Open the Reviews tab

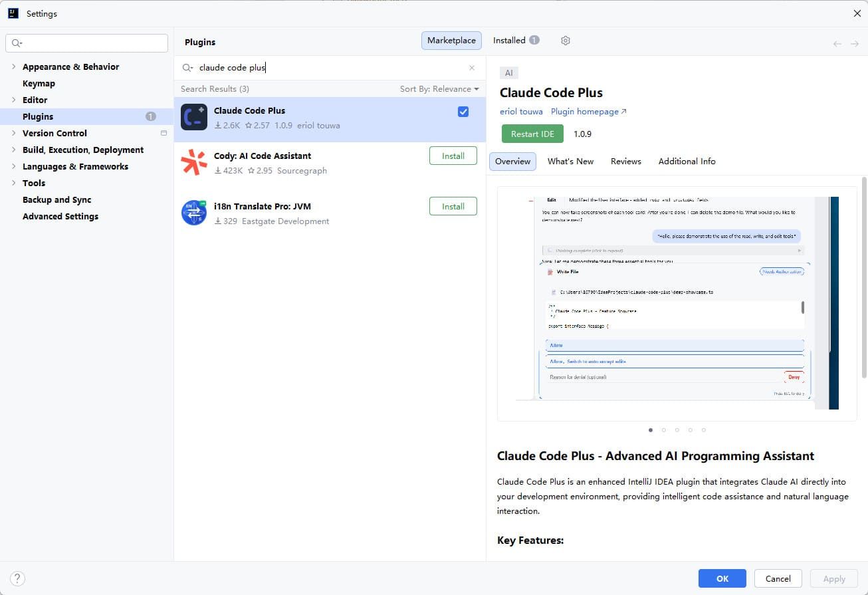(625, 162)
